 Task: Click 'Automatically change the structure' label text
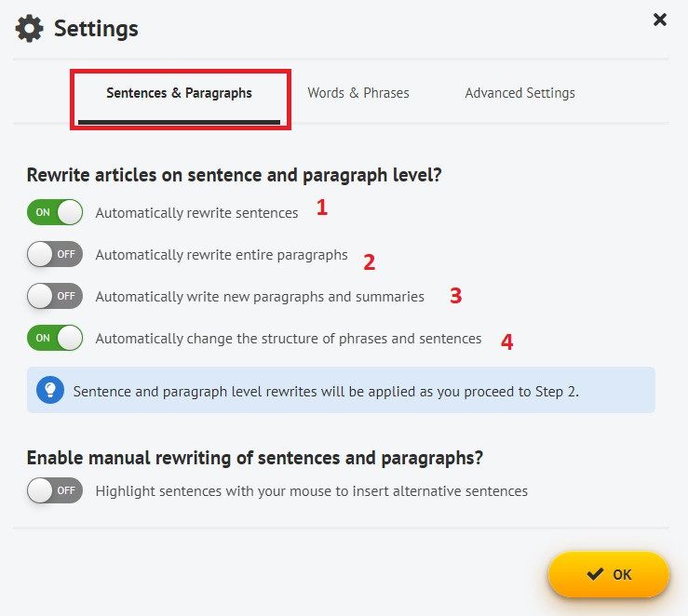(x=289, y=339)
